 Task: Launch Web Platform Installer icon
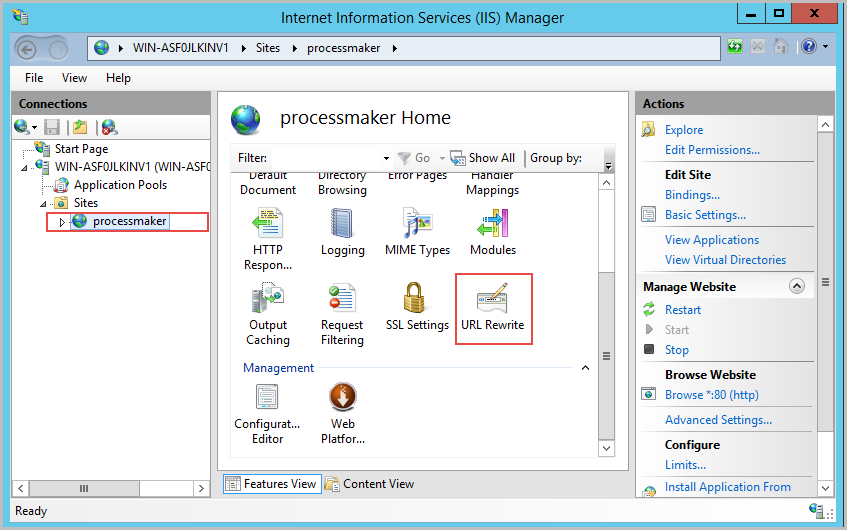342,413
